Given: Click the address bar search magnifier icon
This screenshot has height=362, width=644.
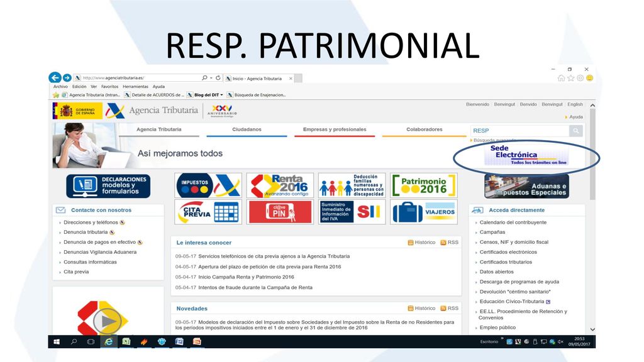Looking at the screenshot, I should tap(204, 77).
